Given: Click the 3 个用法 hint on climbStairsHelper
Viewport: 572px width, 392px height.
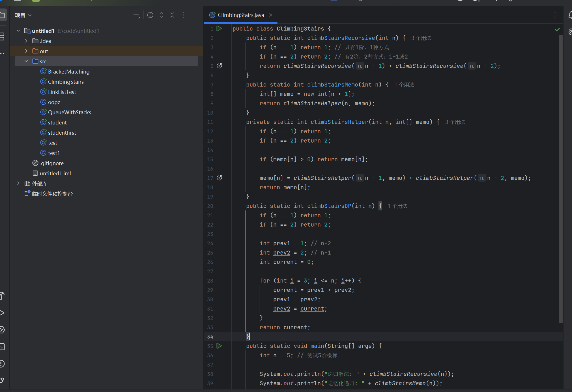Looking at the screenshot, I should pos(455,122).
